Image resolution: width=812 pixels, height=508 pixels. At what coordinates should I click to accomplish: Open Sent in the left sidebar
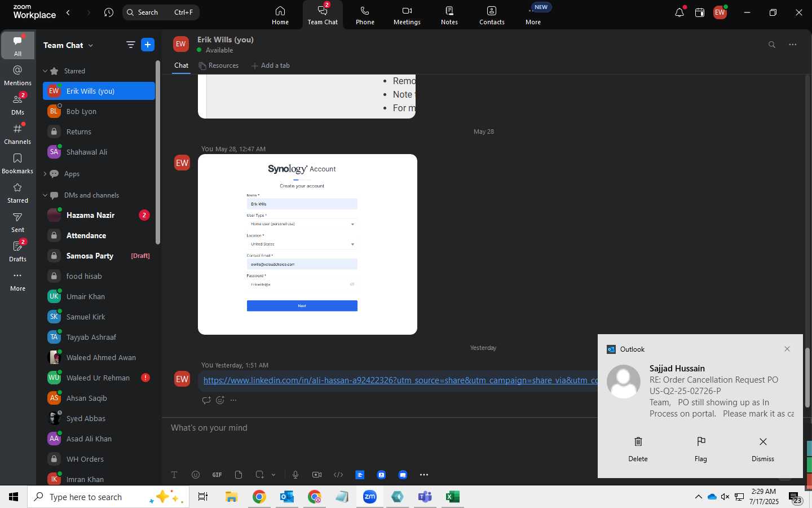17,222
